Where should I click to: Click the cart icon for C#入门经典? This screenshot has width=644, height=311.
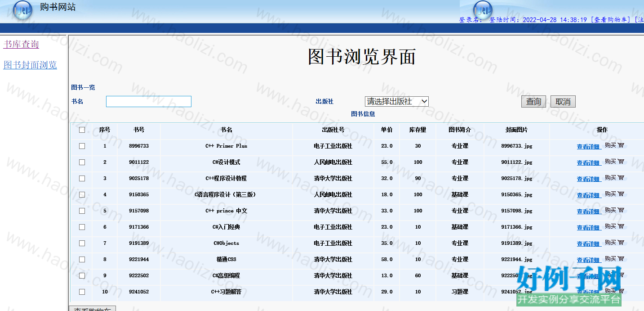pos(621,226)
